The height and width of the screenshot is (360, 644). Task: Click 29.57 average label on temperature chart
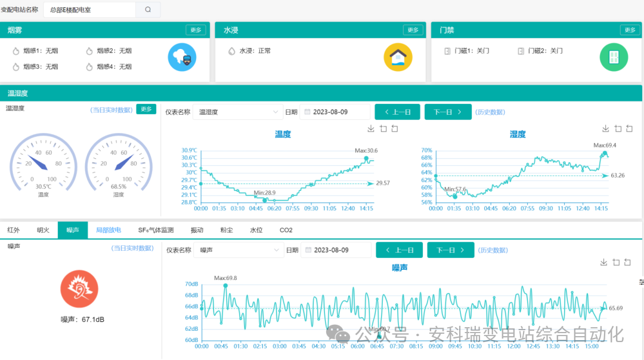[x=383, y=183]
